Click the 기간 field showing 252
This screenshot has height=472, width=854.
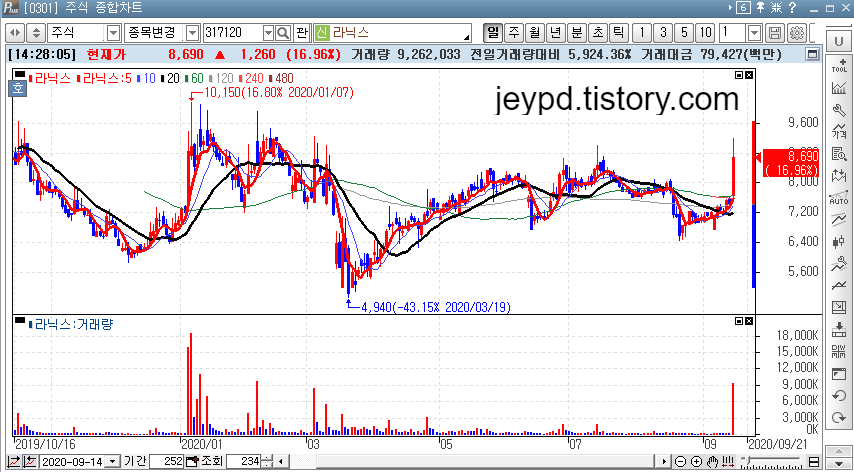click(x=167, y=462)
